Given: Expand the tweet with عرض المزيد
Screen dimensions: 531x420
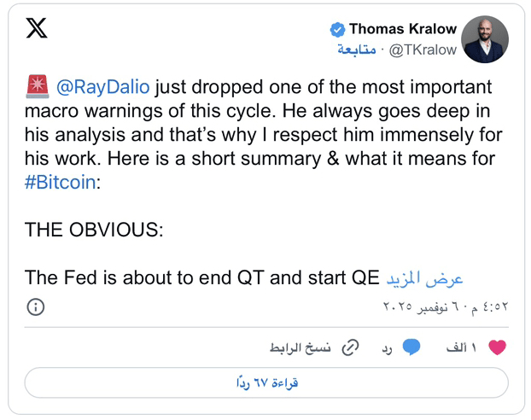Looking at the screenshot, I should (424, 278).
